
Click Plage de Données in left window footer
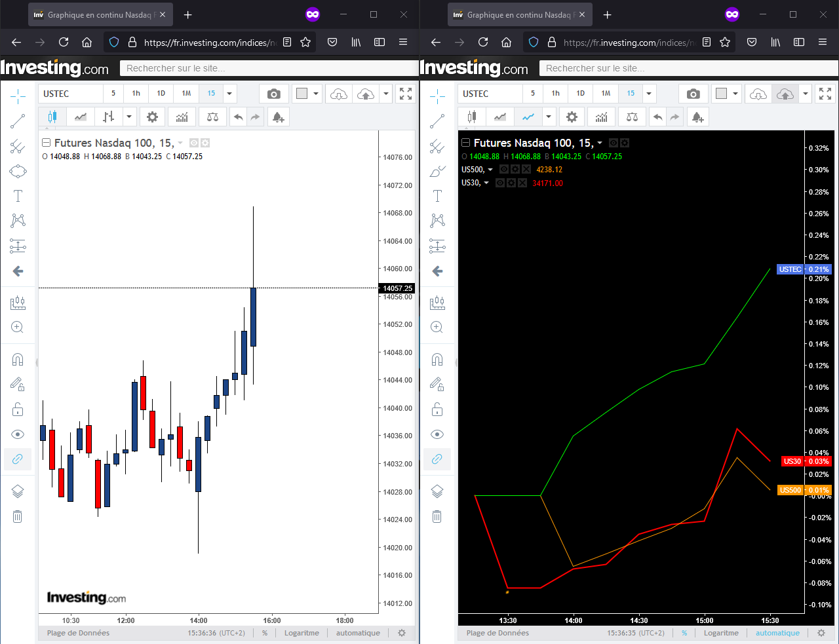78,633
